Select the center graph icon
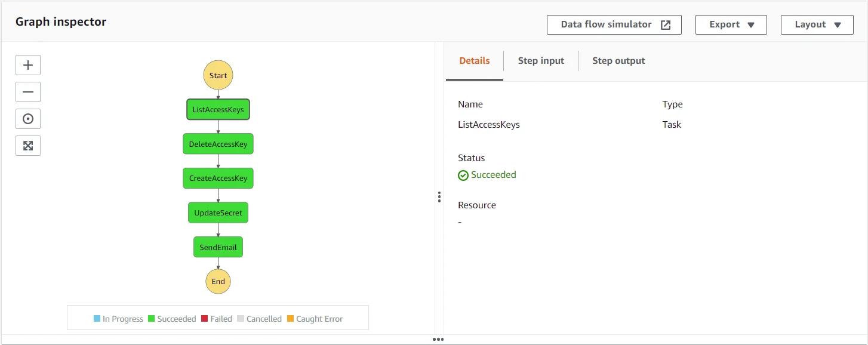This screenshot has height=345, width=868. point(27,118)
